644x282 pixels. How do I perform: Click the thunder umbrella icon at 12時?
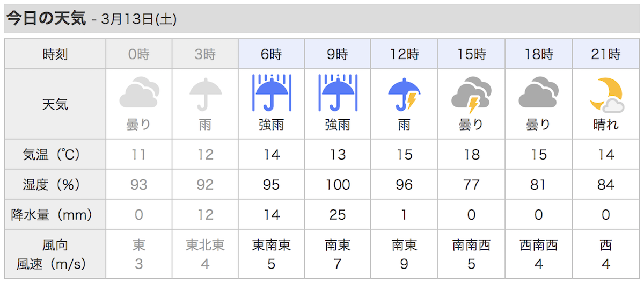(x=404, y=93)
